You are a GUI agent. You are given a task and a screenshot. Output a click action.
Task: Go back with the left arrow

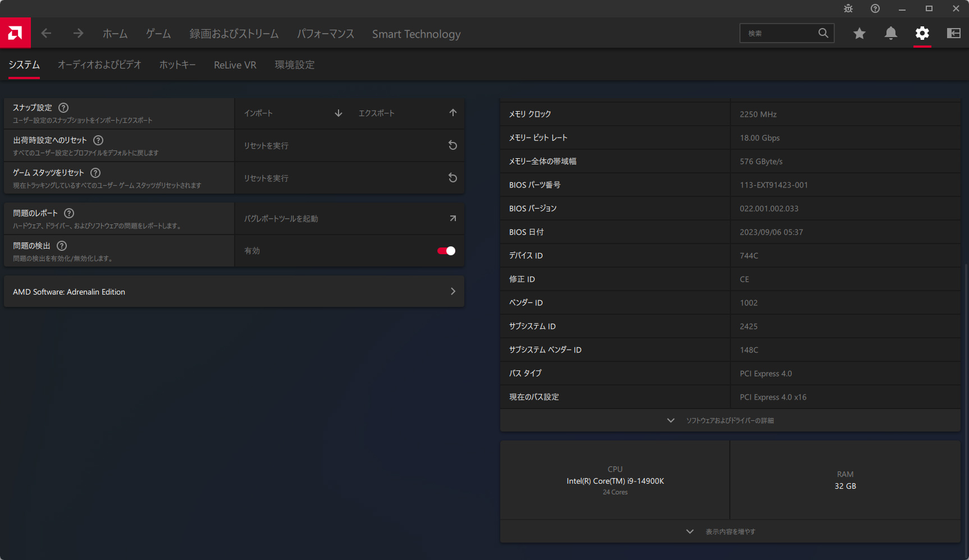tap(46, 34)
